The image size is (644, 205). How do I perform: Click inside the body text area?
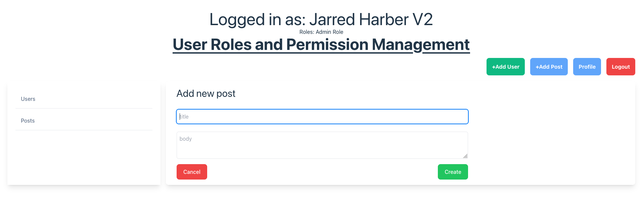[322, 147]
